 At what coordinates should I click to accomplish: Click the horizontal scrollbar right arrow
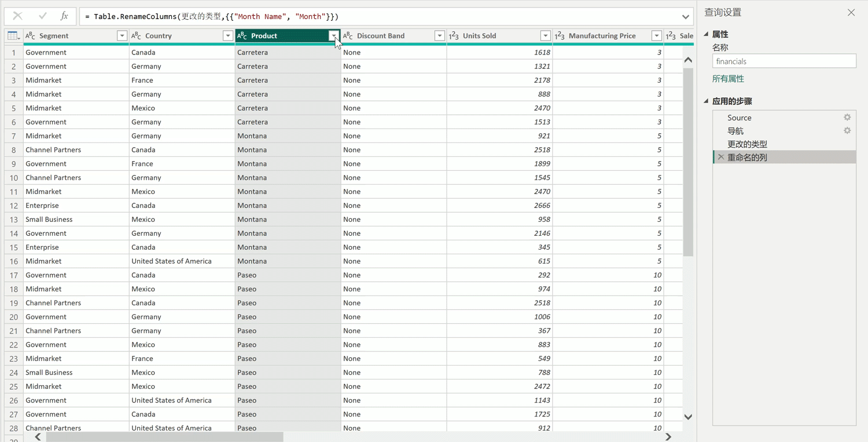pyautogui.click(x=668, y=437)
